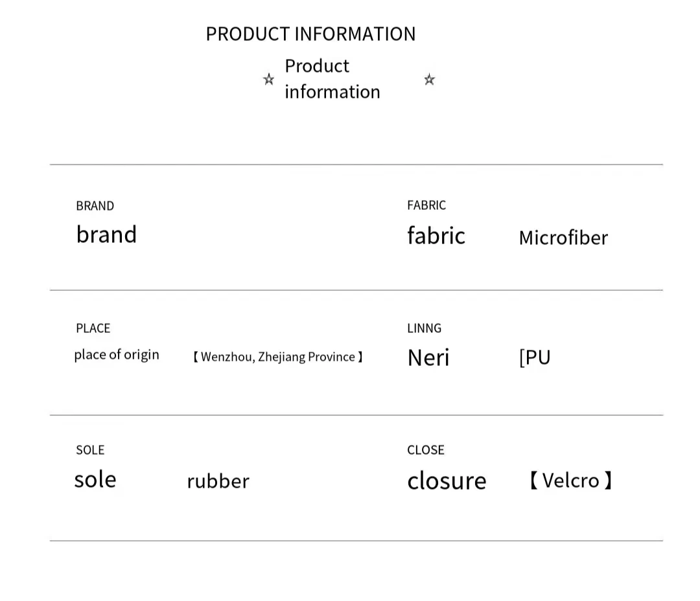This screenshot has width=700, height=601.
Task: Select the large lowercase fabric text
Action: click(x=436, y=236)
